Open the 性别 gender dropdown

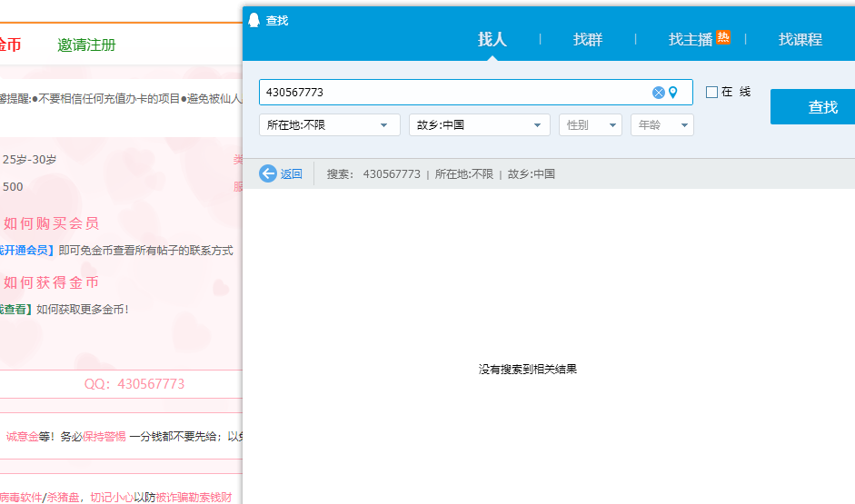click(590, 125)
